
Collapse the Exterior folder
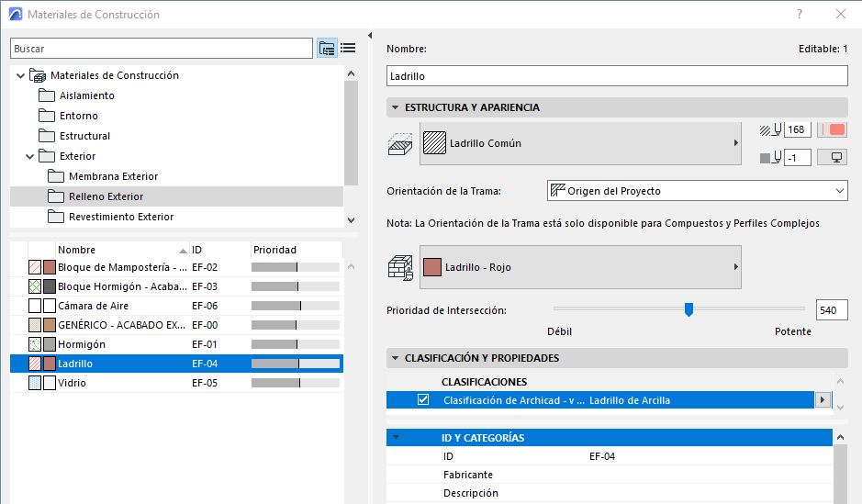[30, 156]
